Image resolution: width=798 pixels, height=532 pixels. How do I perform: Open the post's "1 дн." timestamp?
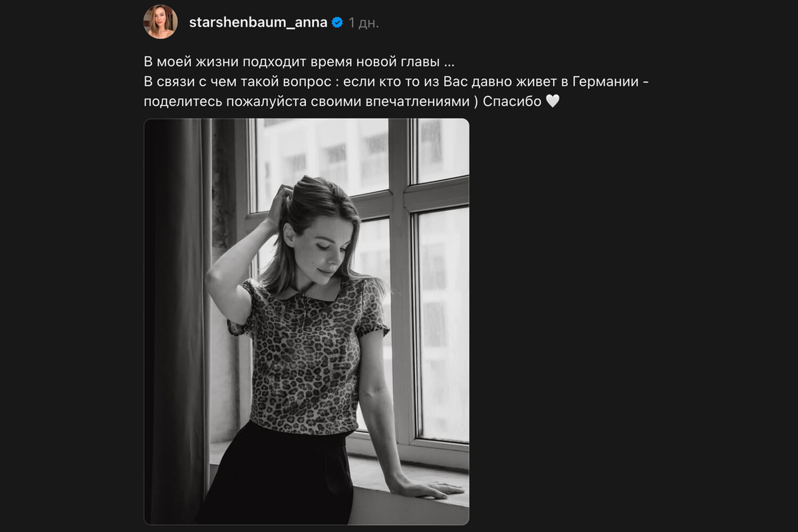click(x=364, y=23)
